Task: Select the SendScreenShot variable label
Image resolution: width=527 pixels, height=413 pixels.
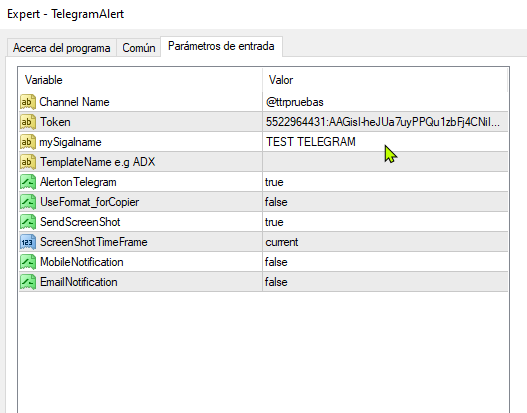Action: (80, 222)
